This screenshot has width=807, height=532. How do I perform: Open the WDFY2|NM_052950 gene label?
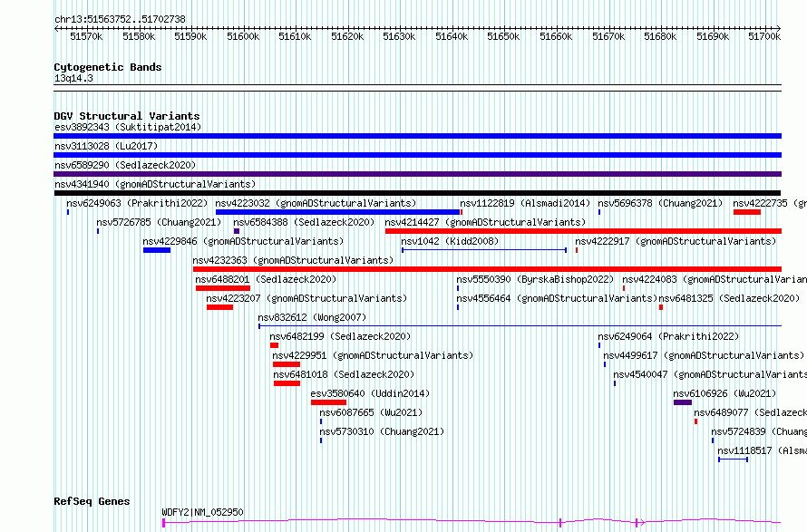(202, 512)
